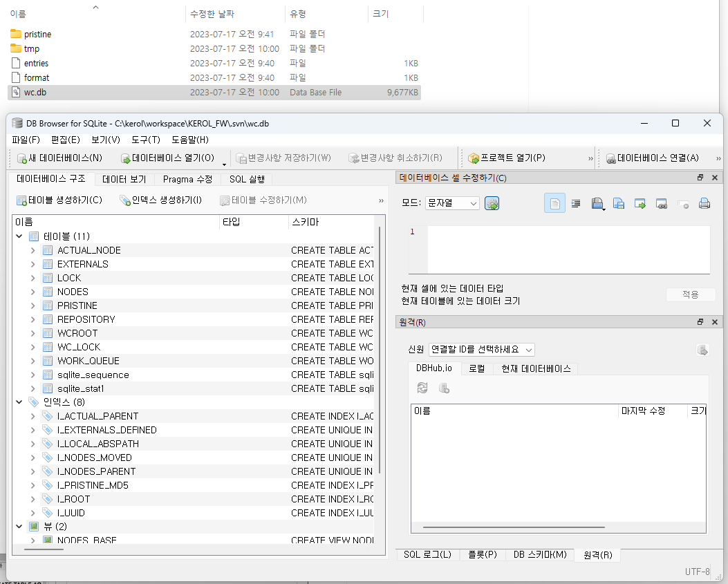Switch to the SQL 실행 tab
This screenshot has width=728, height=584.
pos(247,179)
